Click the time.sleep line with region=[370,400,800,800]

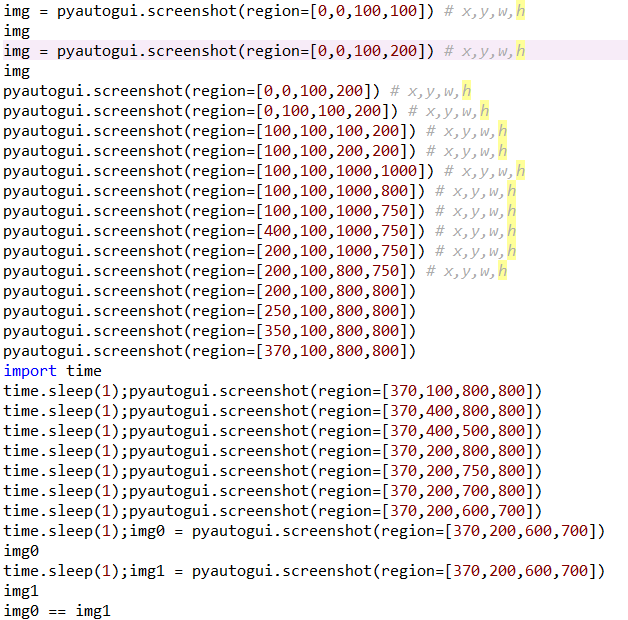click(273, 411)
